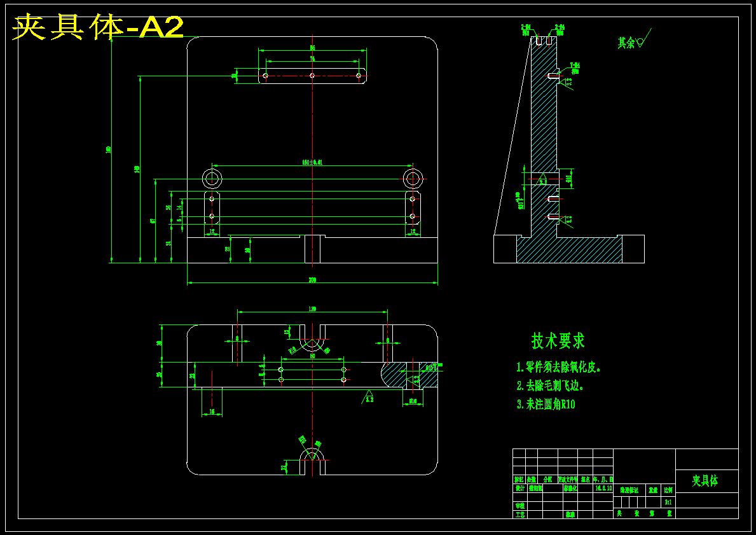
Task: Click the yellow title text 夹具体-A2
Action: pyautogui.click(x=98, y=27)
